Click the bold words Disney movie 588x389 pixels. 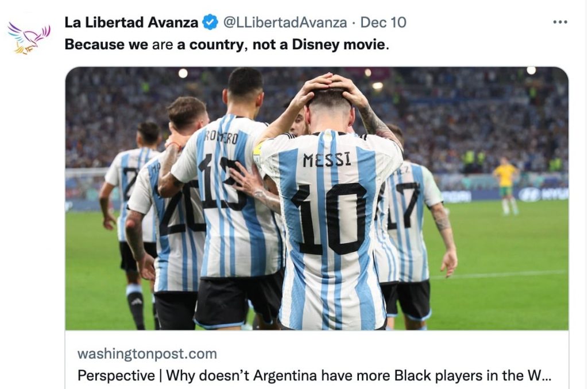[x=339, y=44]
